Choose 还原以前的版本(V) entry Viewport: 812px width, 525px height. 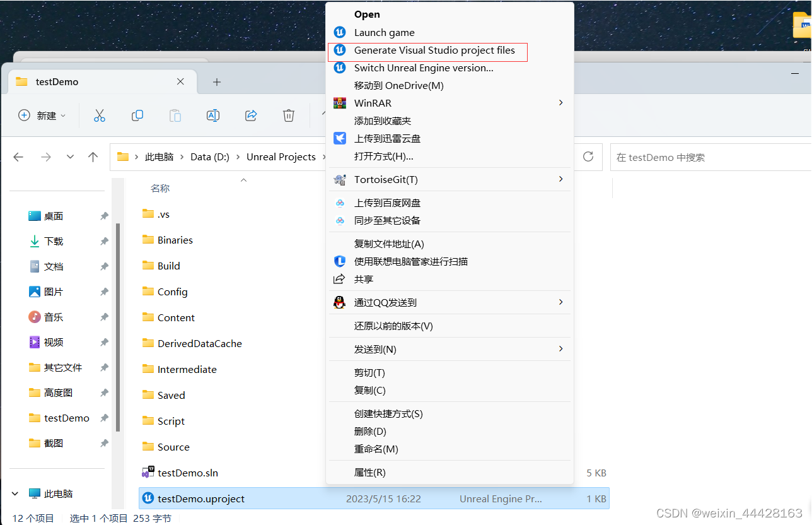pos(449,326)
